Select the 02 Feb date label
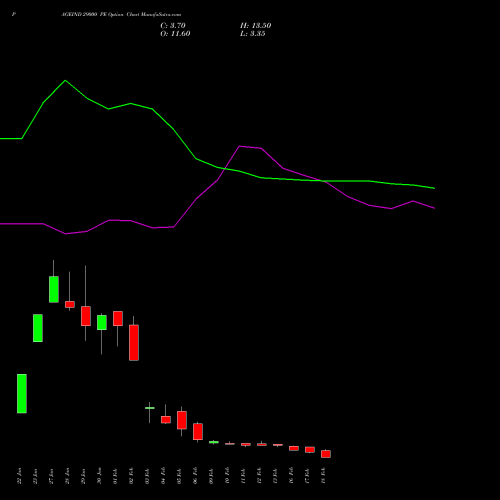The width and height of the screenshot is (500, 500). pyautogui.click(x=131, y=476)
